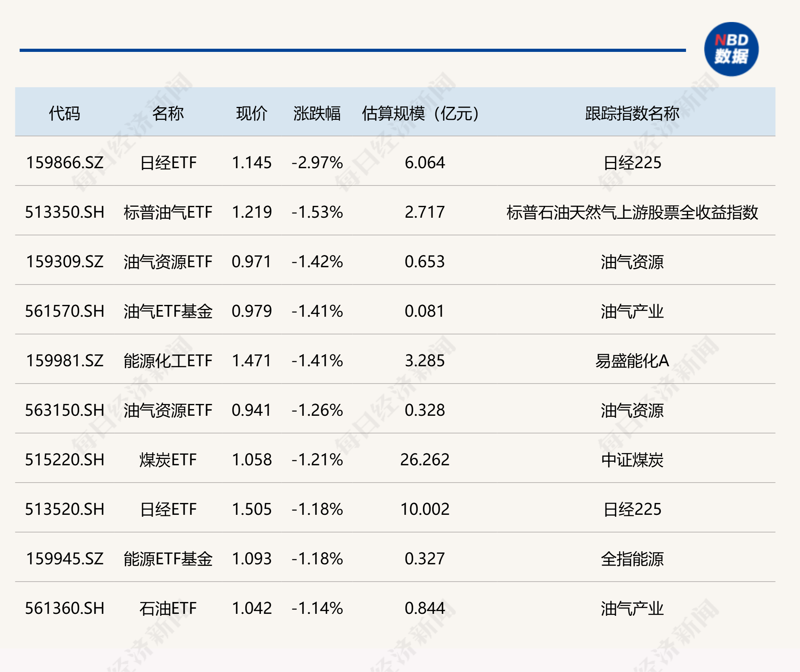Click the 易盛能化A index name

coord(632,361)
